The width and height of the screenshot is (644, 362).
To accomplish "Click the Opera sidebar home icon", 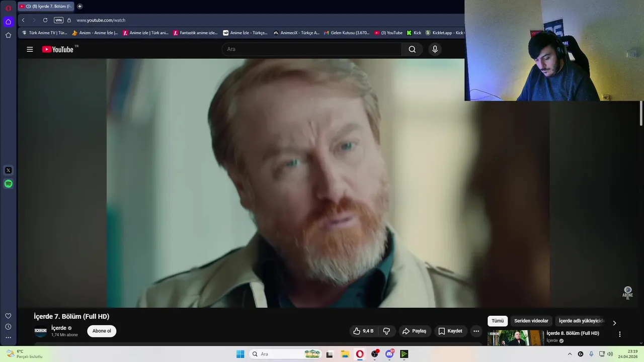I will point(8,22).
